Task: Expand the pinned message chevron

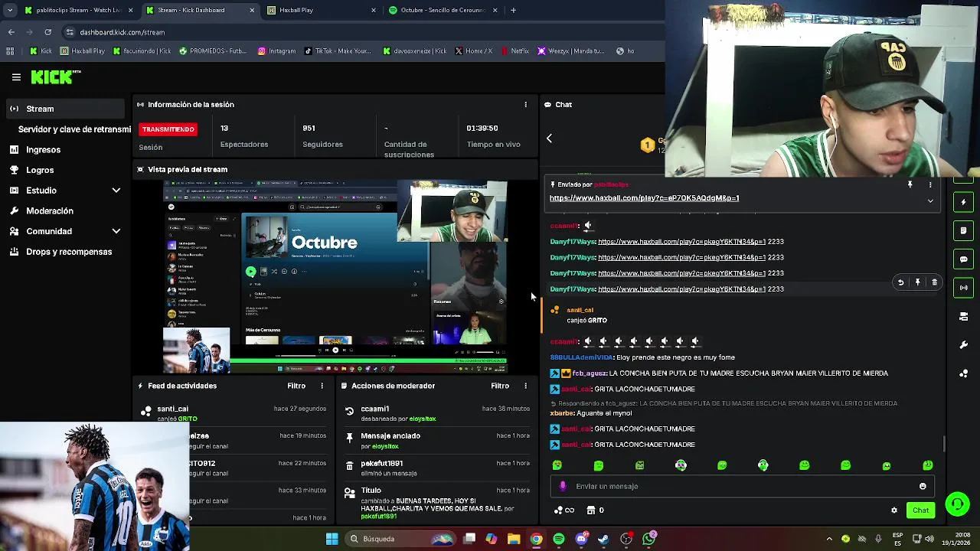Action: point(930,201)
